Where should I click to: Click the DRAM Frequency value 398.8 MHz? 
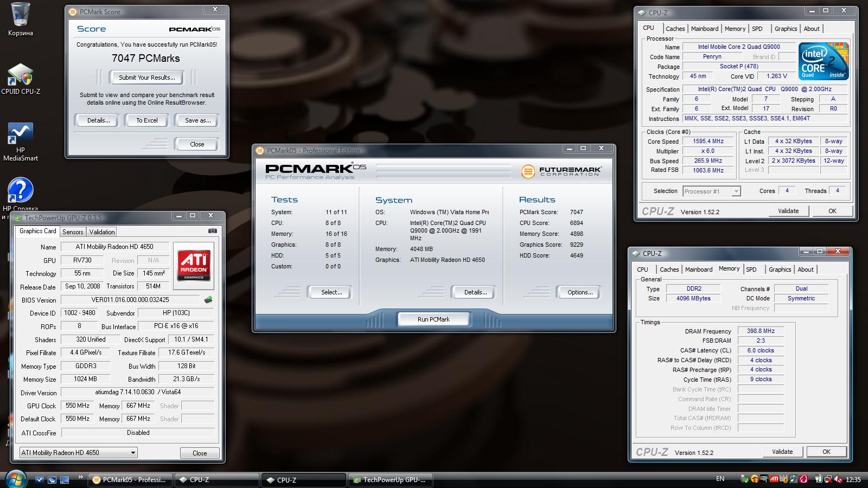[761, 331]
